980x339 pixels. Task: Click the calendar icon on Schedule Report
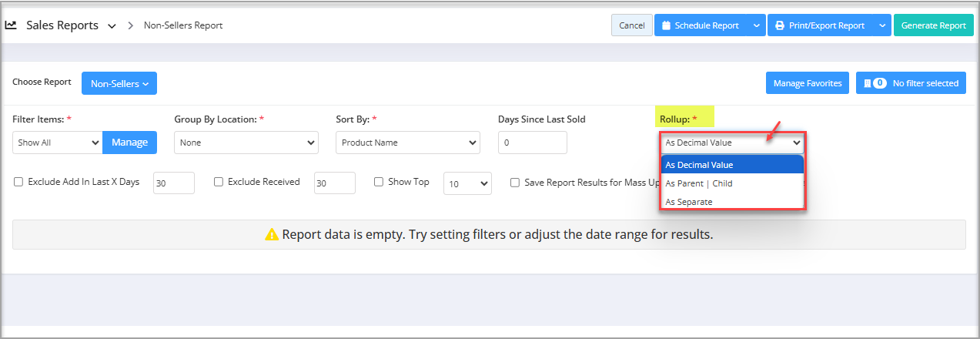click(667, 25)
